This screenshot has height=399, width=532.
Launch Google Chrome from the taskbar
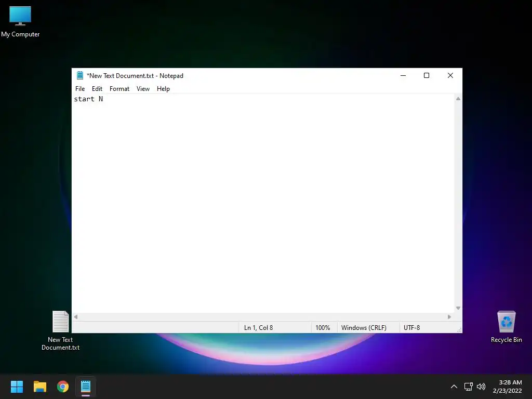63,387
